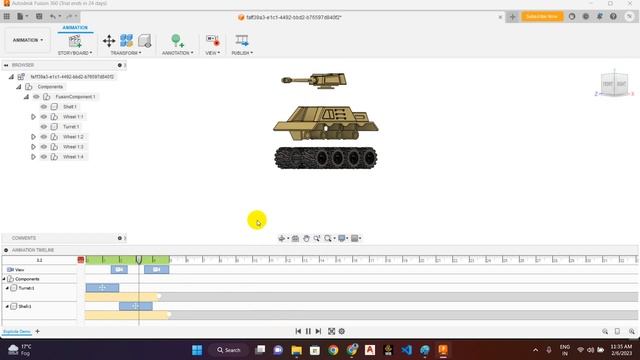Open the VIEW dropdown menu
The height and width of the screenshot is (360, 640).
click(213, 53)
